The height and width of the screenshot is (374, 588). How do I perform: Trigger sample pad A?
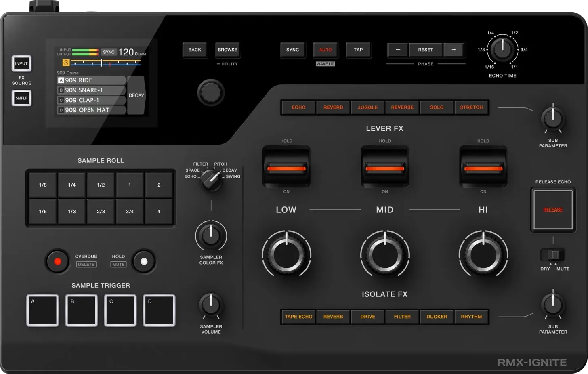[43, 310]
